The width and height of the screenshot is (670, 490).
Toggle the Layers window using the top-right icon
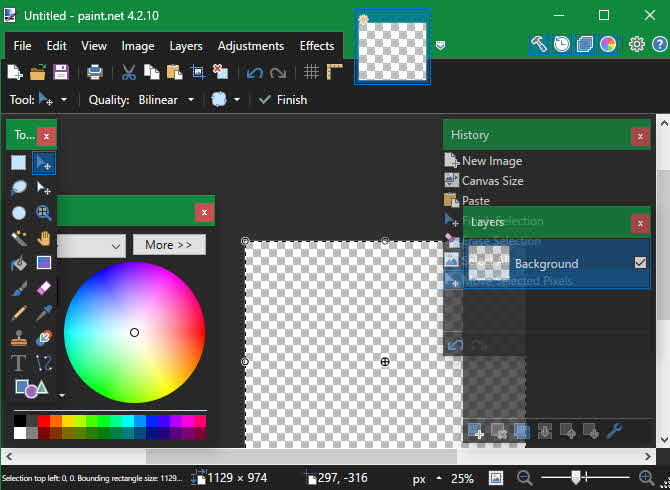click(x=585, y=44)
